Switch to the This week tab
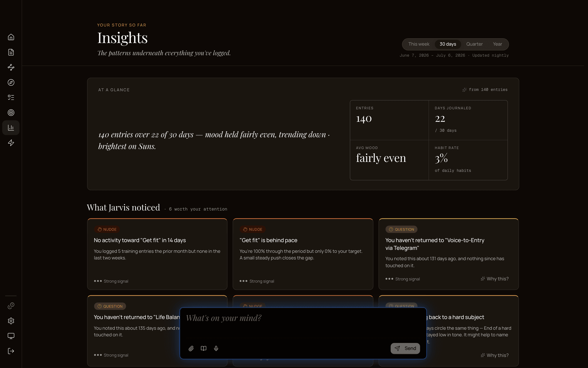588x368 pixels. [419, 44]
